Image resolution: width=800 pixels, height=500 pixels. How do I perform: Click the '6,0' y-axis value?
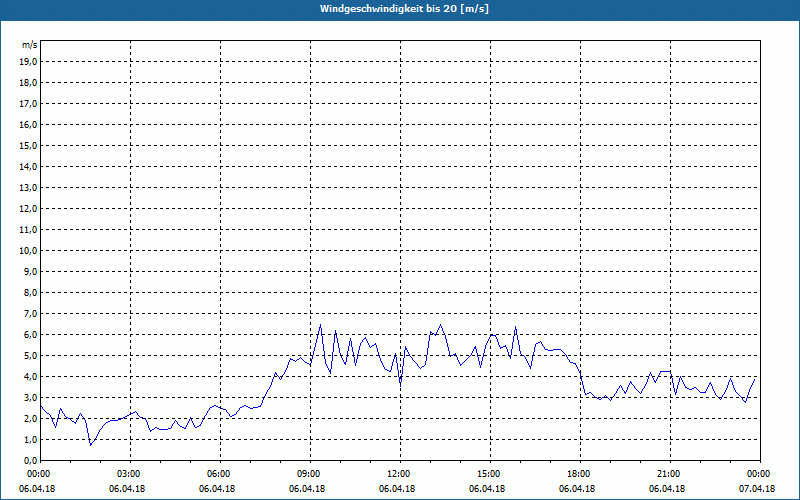tap(31, 335)
